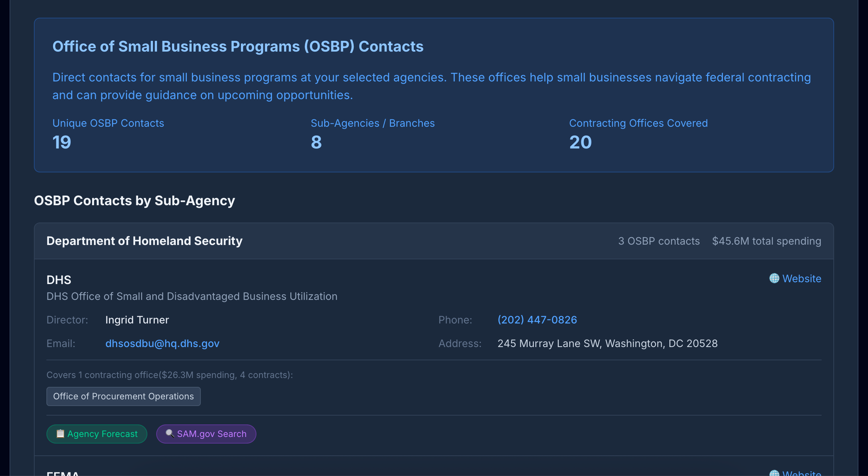This screenshot has width=868, height=476.
Task: Click director name Ingrid Turner
Action: coord(137,320)
